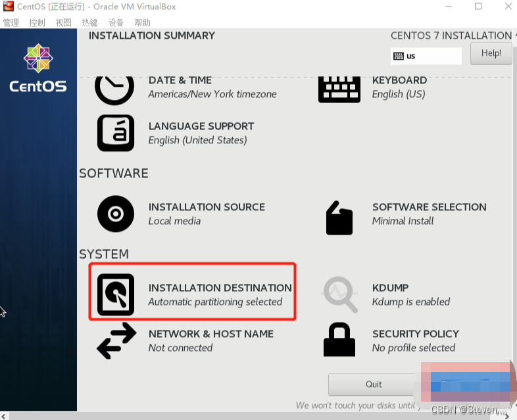Open the 帮助 menu
517x420 pixels.
[x=143, y=22]
